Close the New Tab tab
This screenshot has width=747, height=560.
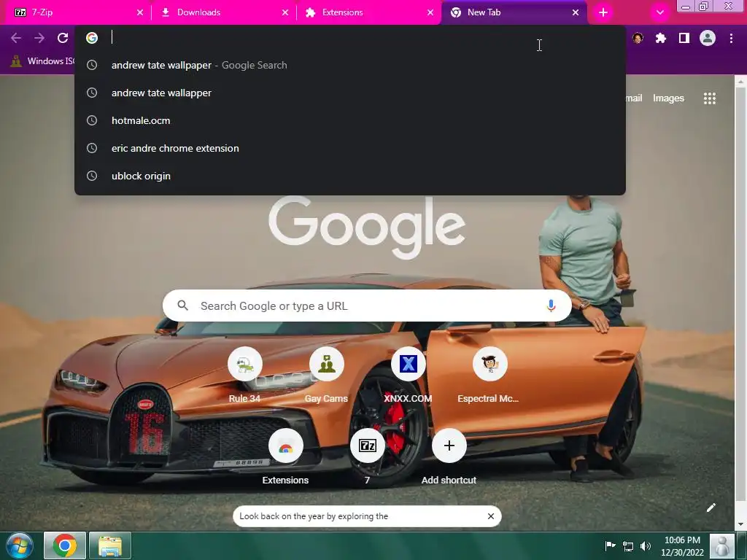[576, 12]
